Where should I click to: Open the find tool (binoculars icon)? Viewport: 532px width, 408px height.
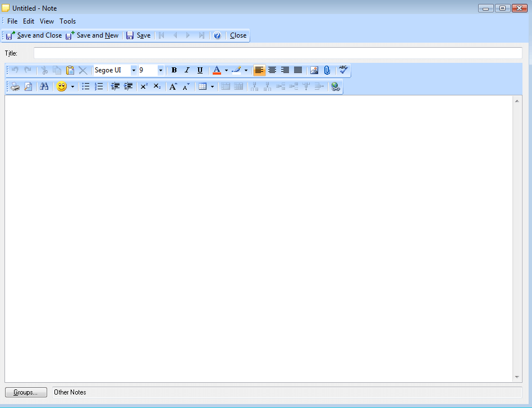pyautogui.click(x=44, y=86)
